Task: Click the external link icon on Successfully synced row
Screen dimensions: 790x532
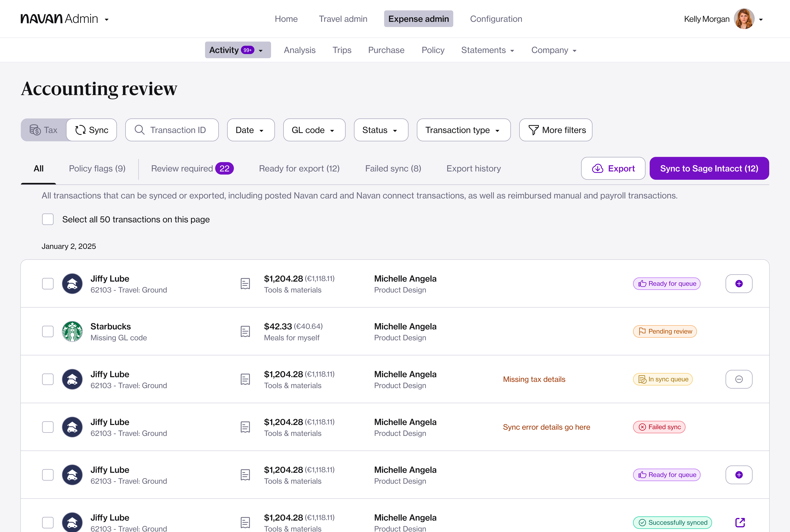Action: coord(740,522)
